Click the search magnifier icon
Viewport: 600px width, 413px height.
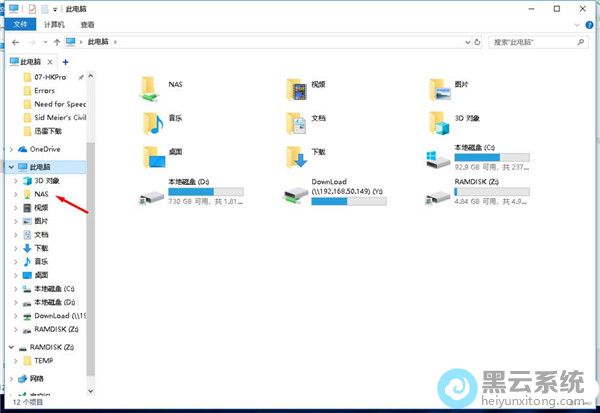(x=580, y=42)
